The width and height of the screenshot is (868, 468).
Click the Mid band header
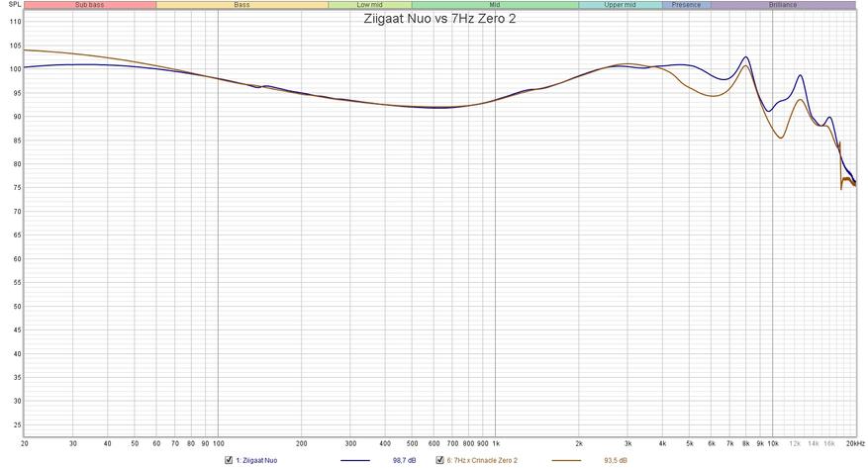click(x=495, y=5)
